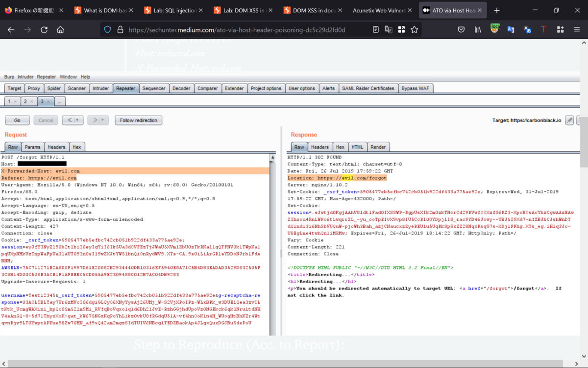Viewport: 588px width, 368px height.
Task: Click the Go button to send request
Action: (x=17, y=120)
